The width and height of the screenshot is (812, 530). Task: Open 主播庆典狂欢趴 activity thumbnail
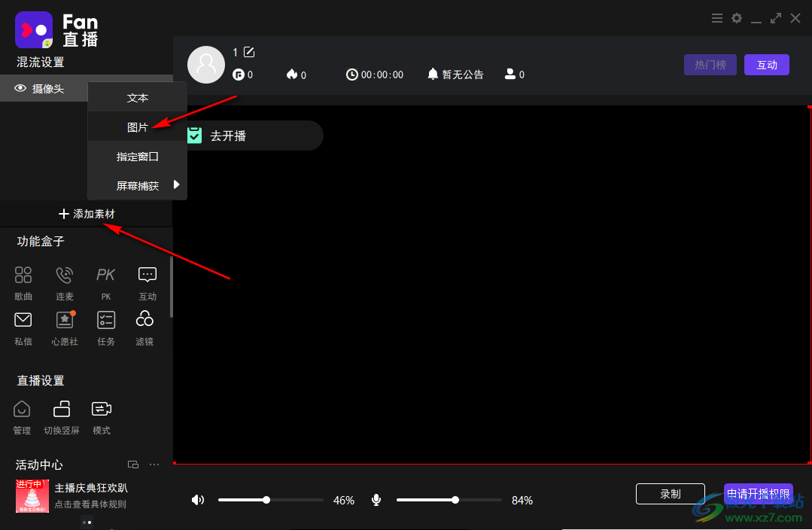32,496
